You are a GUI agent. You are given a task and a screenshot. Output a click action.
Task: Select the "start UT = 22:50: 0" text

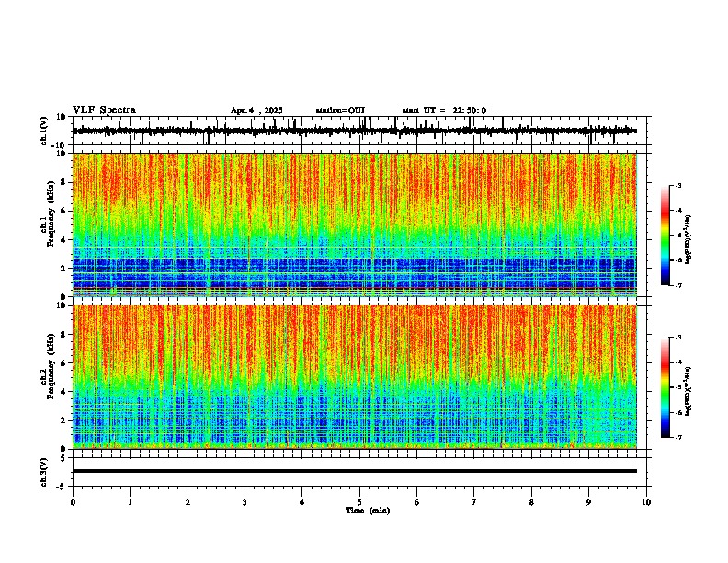coord(444,110)
